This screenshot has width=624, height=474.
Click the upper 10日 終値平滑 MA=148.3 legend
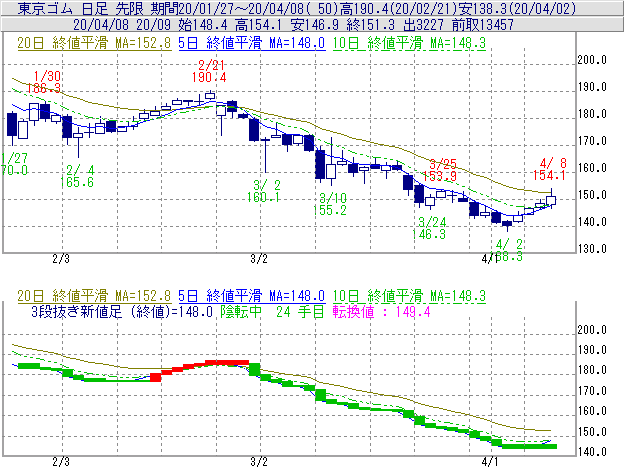point(409,43)
